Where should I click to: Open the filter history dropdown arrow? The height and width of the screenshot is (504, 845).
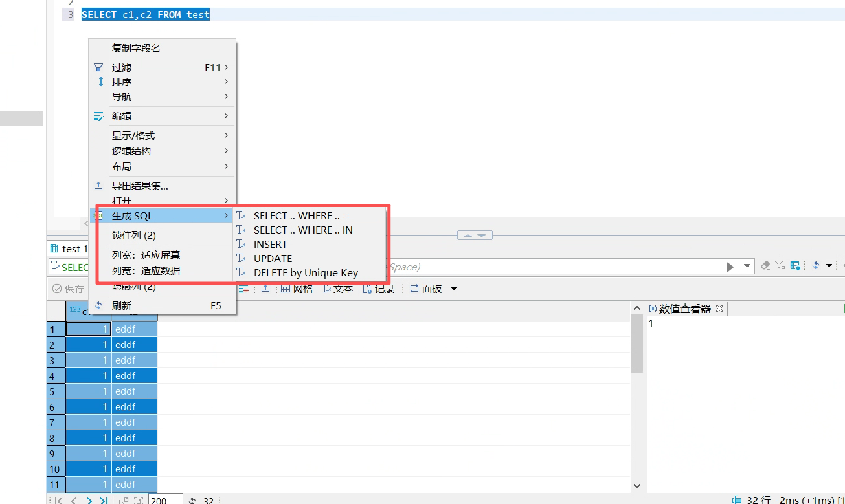747,266
